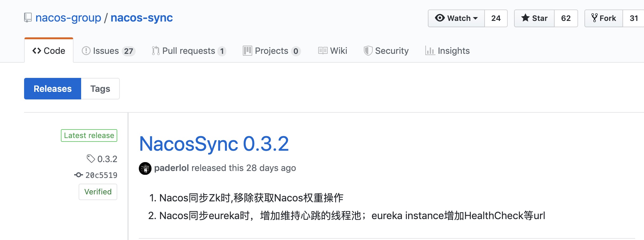Open the fork count of 31
The width and height of the screenshot is (644, 240).
634,18
